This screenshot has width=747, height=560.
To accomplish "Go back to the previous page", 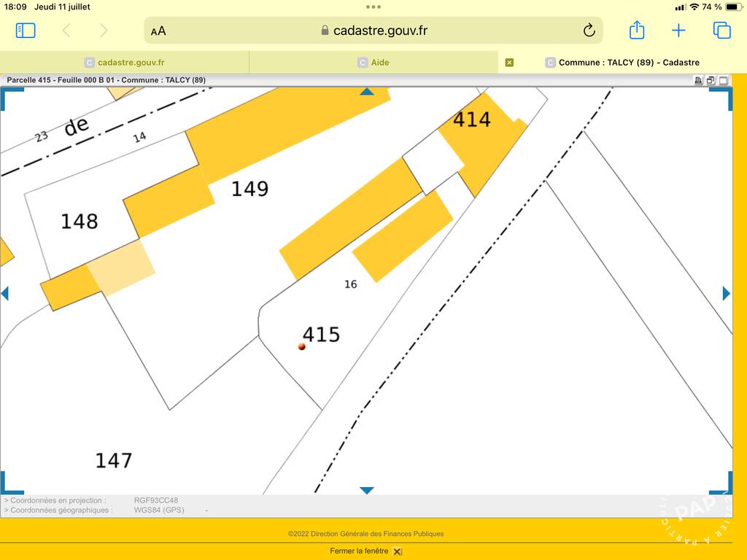I will tap(66, 31).
